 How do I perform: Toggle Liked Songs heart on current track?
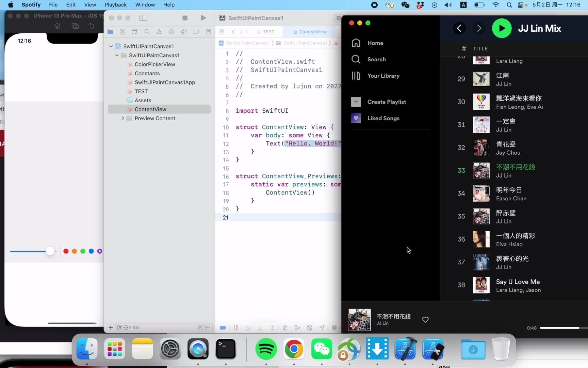coord(425,320)
